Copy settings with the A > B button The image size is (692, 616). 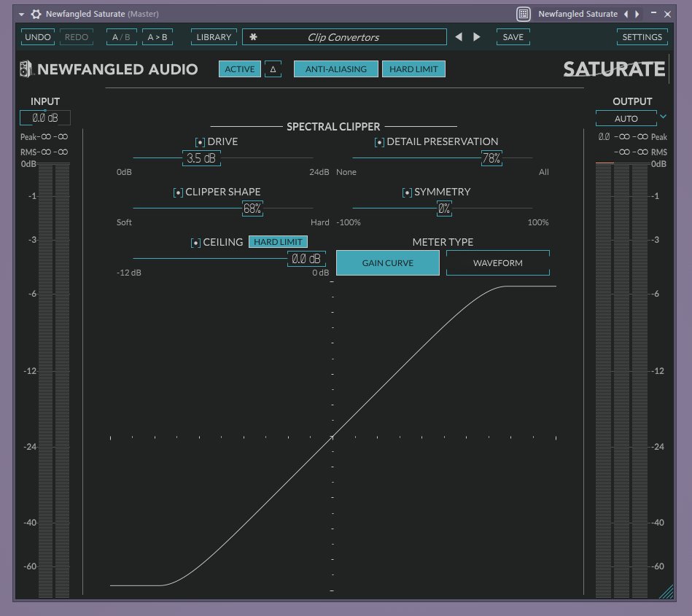tap(158, 37)
